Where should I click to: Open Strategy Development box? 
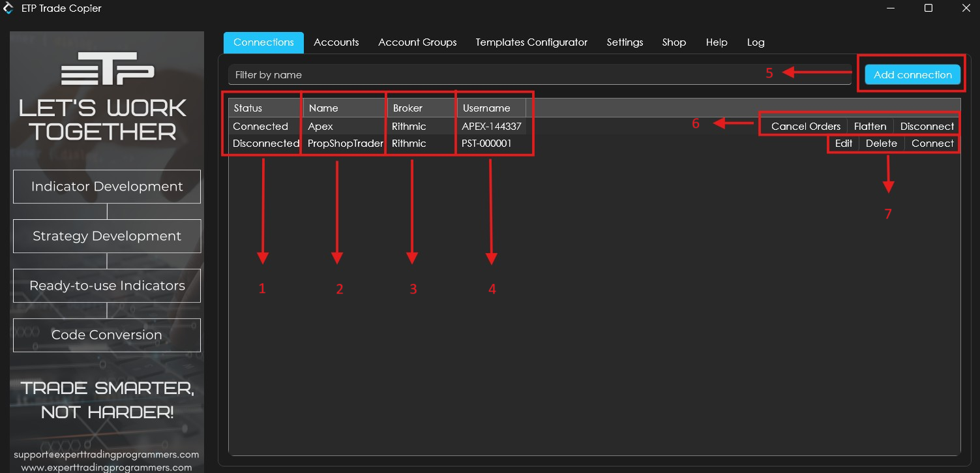pos(107,236)
